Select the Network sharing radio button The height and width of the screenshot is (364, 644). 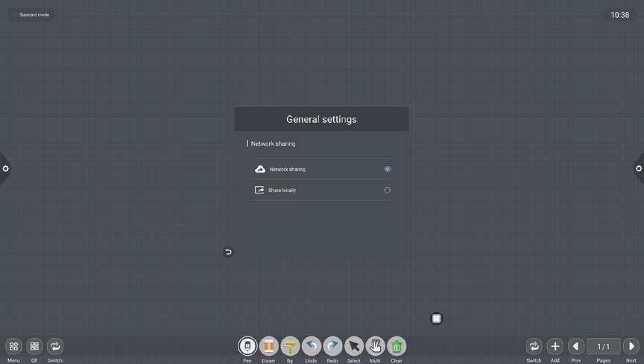tap(387, 169)
